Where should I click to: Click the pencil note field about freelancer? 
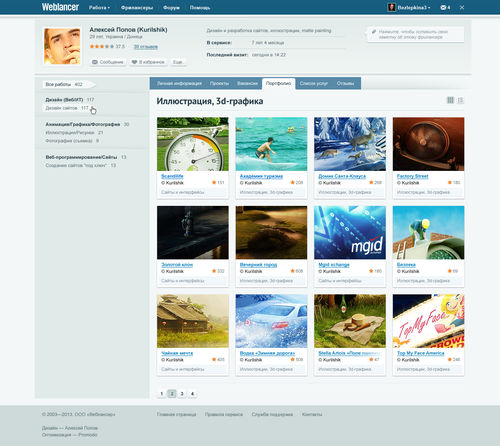click(x=415, y=34)
